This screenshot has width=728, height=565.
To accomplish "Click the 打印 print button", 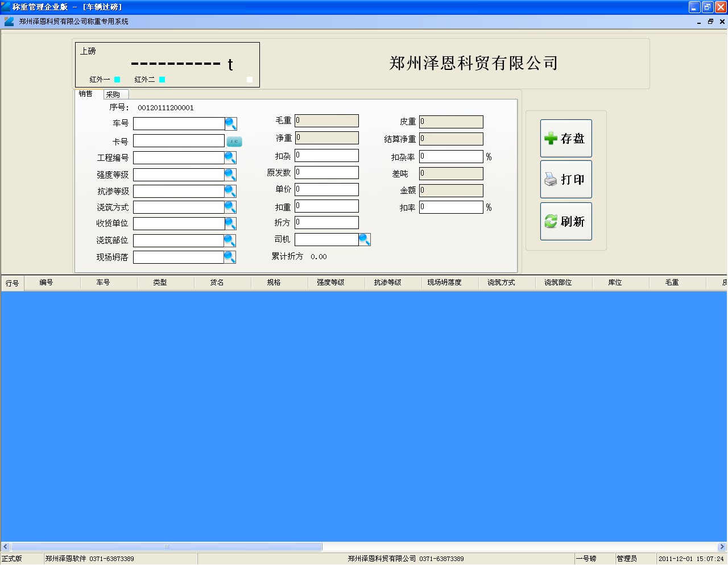I will point(566,179).
